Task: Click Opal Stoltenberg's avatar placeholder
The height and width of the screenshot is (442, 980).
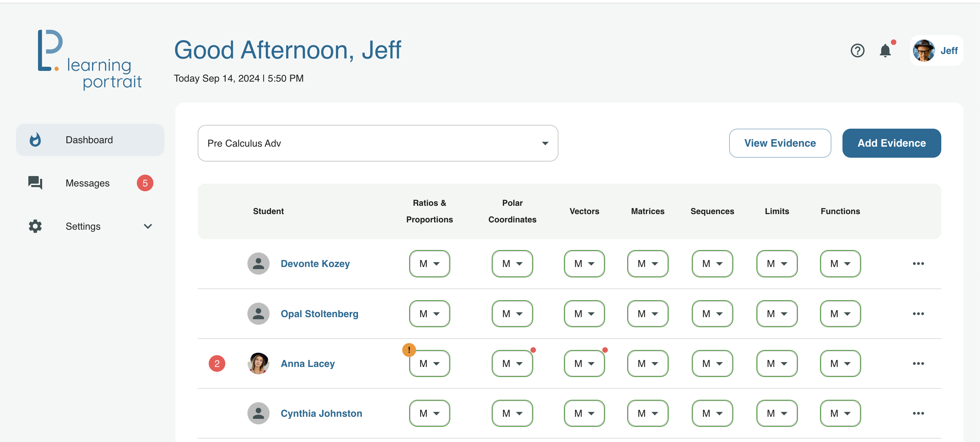Action: point(258,314)
